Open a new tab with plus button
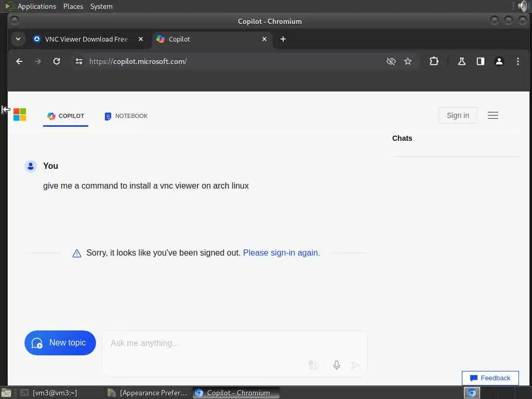This screenshot has width=532, height=399. [x=283, y=39]
